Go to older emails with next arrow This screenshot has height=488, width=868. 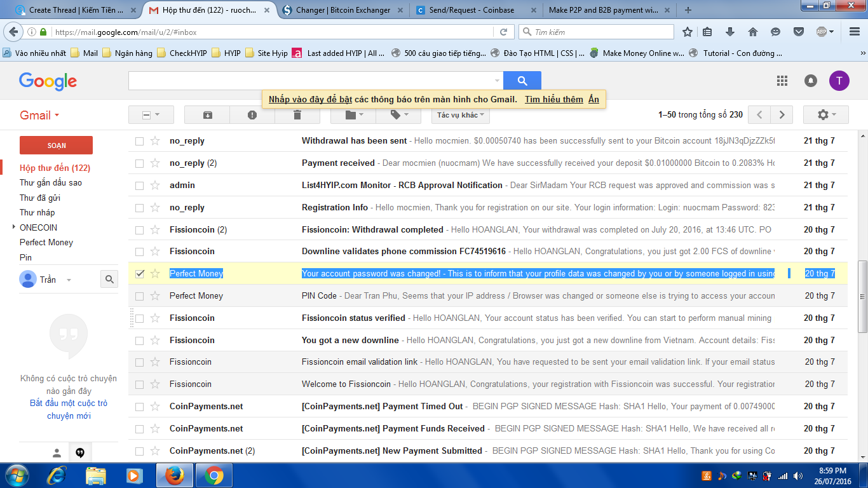782,115
